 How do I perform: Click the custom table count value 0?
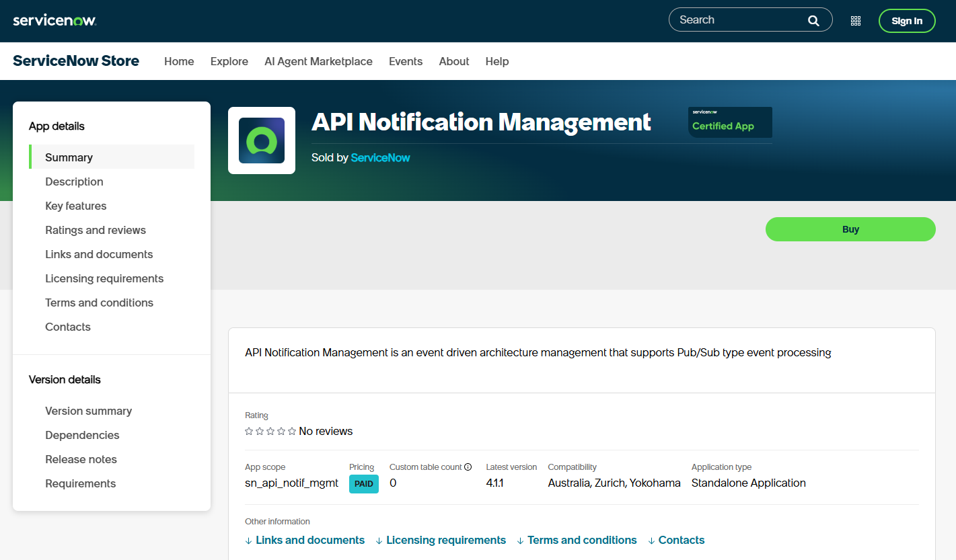[x=393, y=483]
